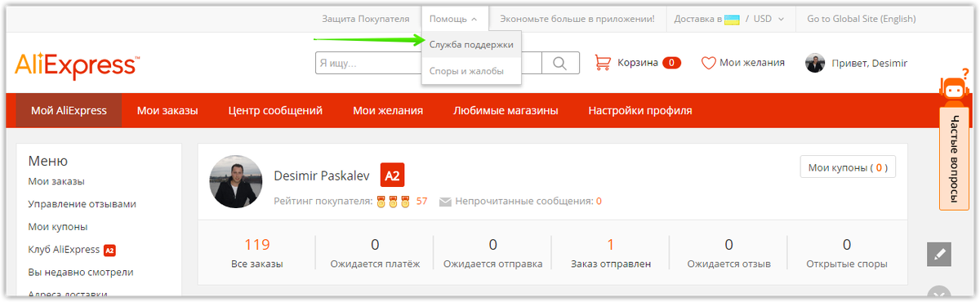The image size is (980, 302).
Task: Click the Ожидается отзыв counter
Action: tap(728, 253)
